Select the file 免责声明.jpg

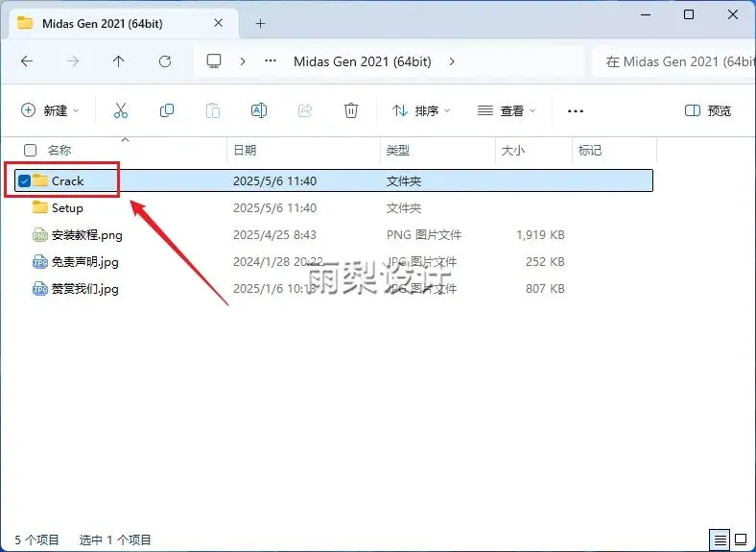(x=84, y=262)
